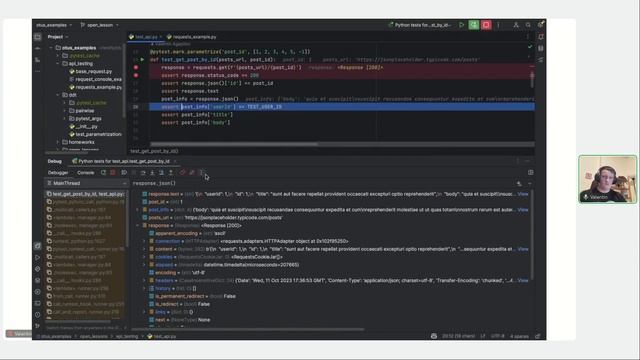Click red Stop icon in debug toolbar
The image size is (640, 360).
(x=113, y=173)
